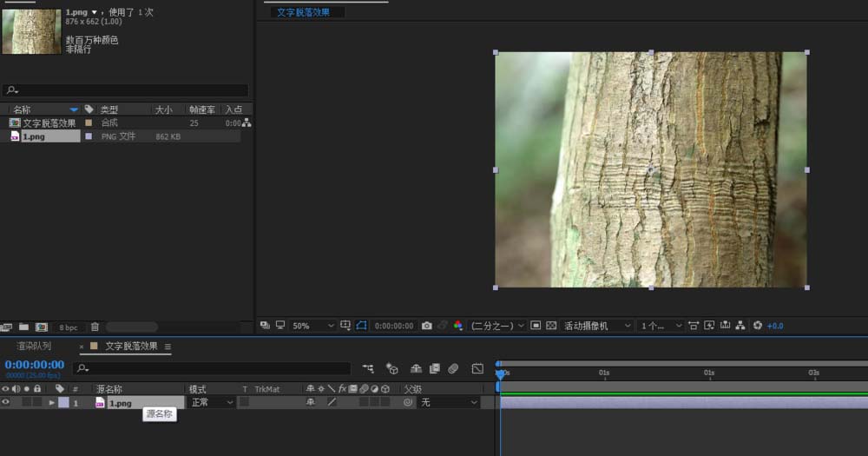The height and width of the screenshot is (456, 868).
Task: Select 文字脱落效果 timeline tab
Action: pos(132,346)
